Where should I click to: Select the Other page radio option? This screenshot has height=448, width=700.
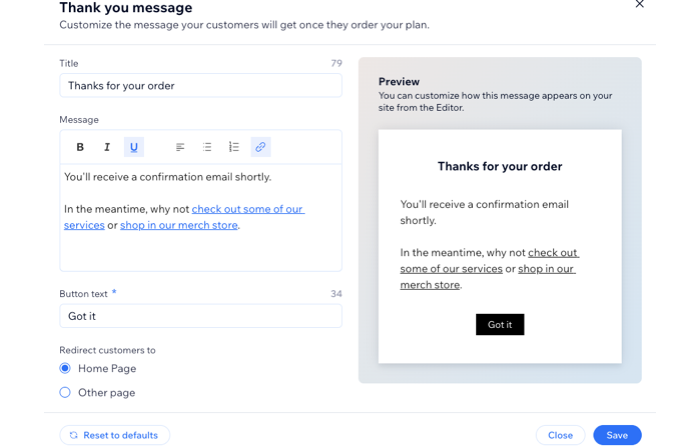(x=65, y=392)
